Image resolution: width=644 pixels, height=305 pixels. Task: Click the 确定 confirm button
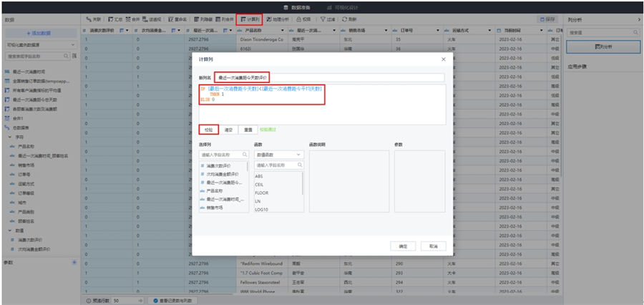pyautogui.click(x=403, y=246)
